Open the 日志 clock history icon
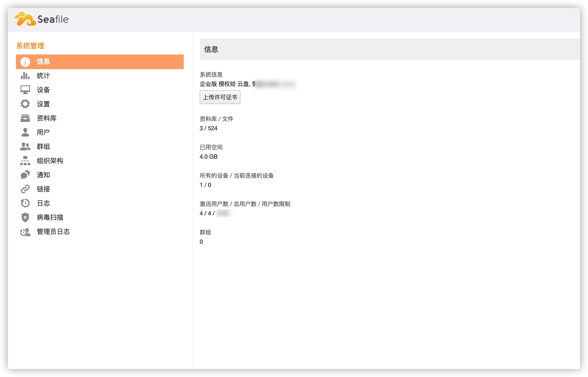The width and height of the screenshot is (588, 377). 25,203
